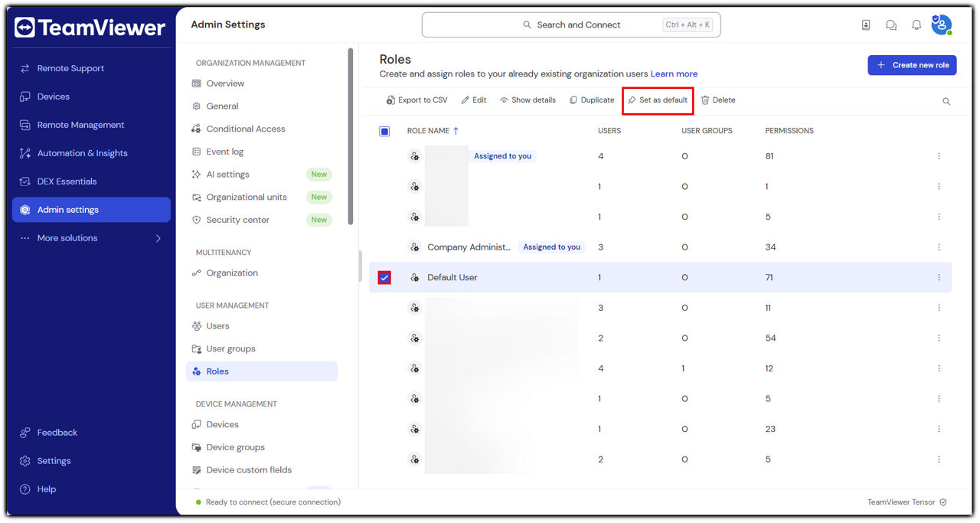980x523 pixels.
Task: Uncheck the Default User row checkbox
Action: coord(384,278)
